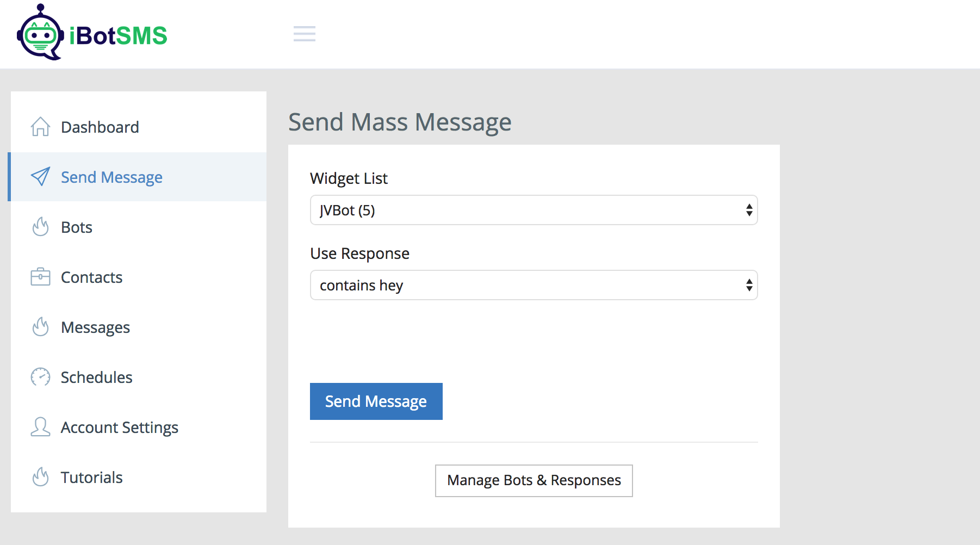Screen dimensions: 980x545
Task: Open Contacts in the sidebar
Action: click(x=91, y=277)
